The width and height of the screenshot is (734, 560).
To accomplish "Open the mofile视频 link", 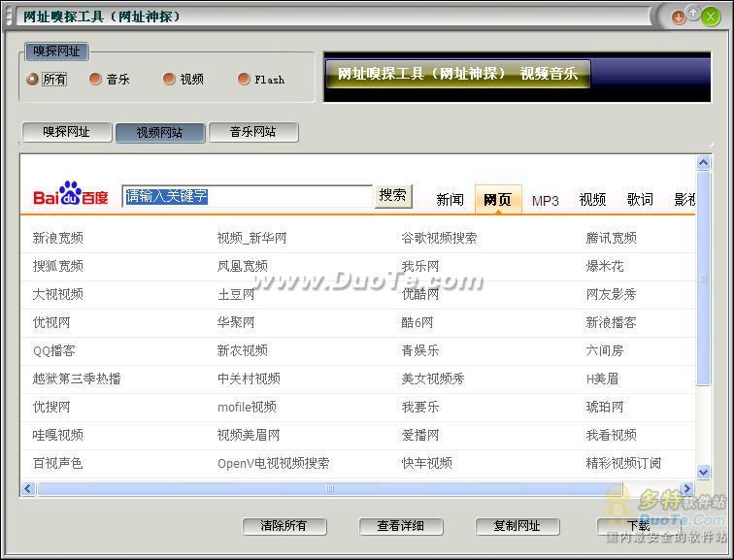I will tap(247, 407).
